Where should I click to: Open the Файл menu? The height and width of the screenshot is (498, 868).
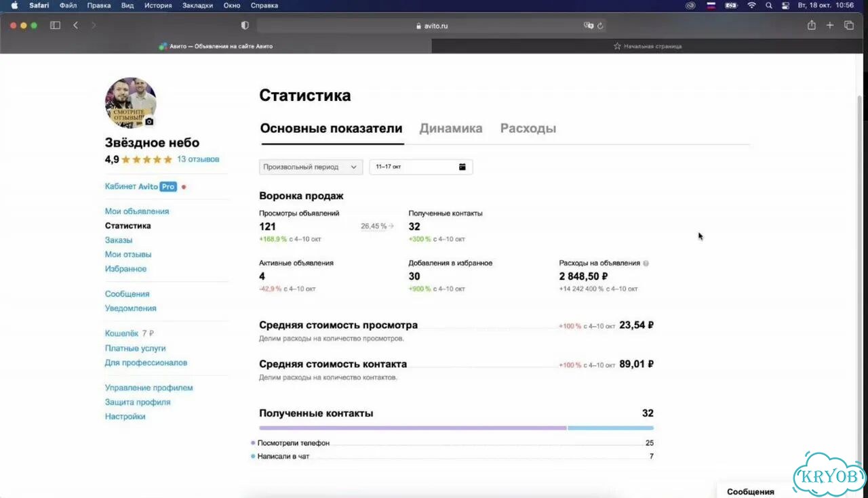click(x=68, y=5)
